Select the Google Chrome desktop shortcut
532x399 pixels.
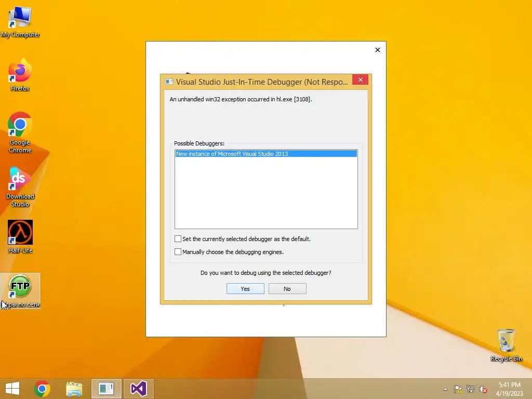pyautogui.click(x=20, y=132)
